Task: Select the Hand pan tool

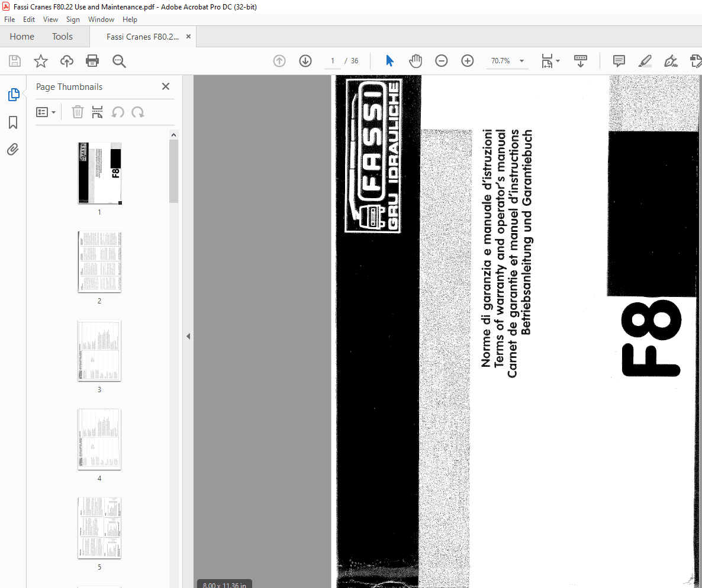Action: pyautogui.click(x=416, y=61)
